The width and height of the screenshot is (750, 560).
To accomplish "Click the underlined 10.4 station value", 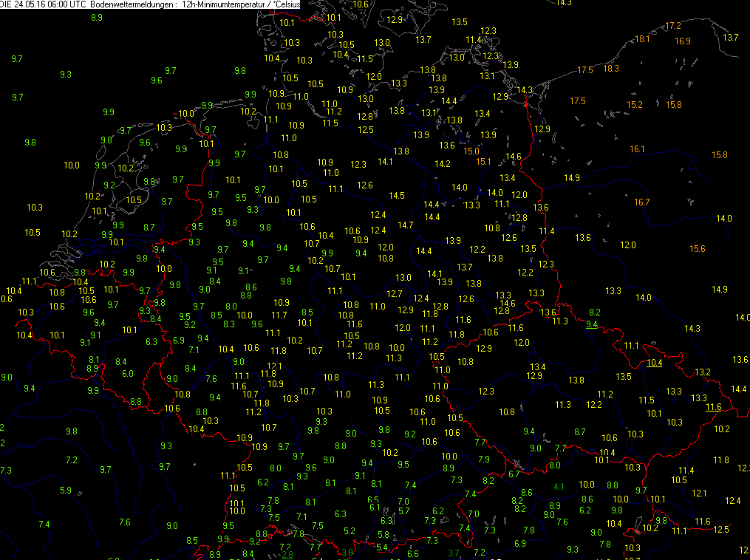I will pyautogui.click(x=654, y=363).
